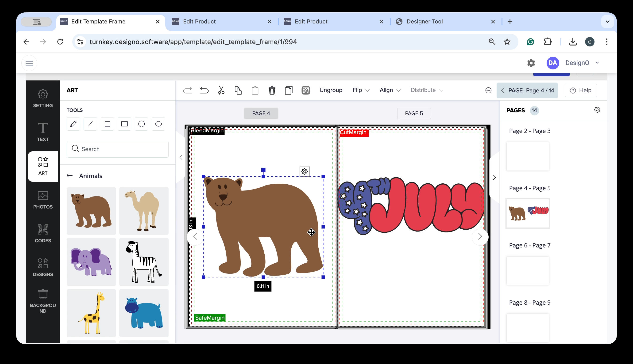Image resolution: width=633 pixels, height=364 pixels.
Task: Click the Search art input field
Action: pos(118,149)
